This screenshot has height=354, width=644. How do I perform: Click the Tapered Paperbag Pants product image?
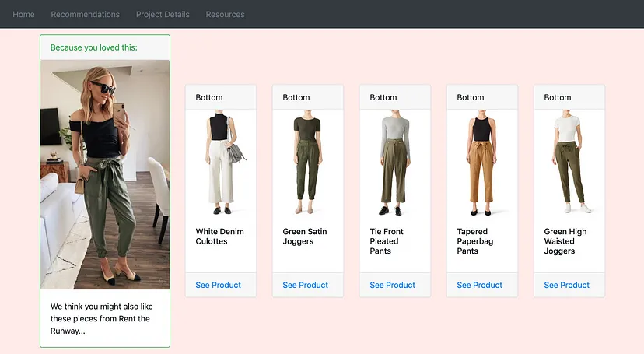[481, 164]
